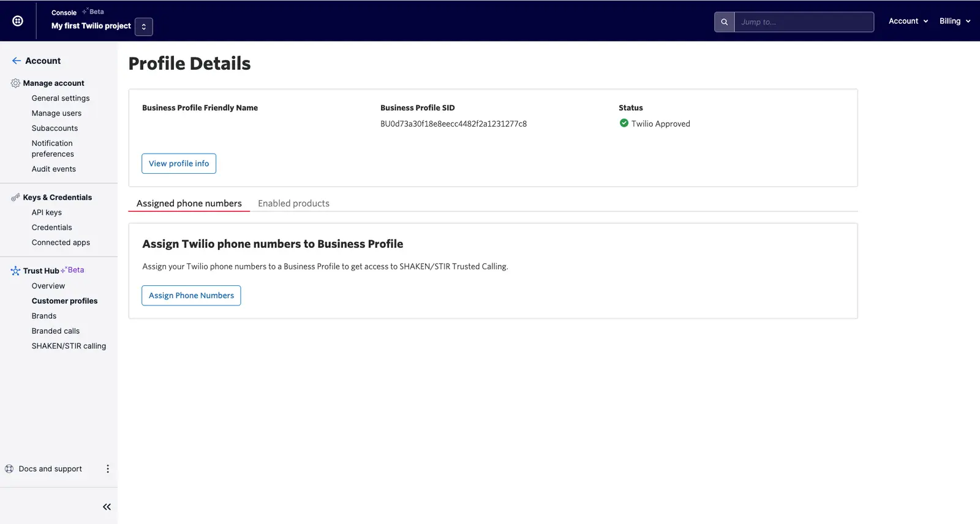Open SHAKEN/STIR calling page

click(69, 346)
